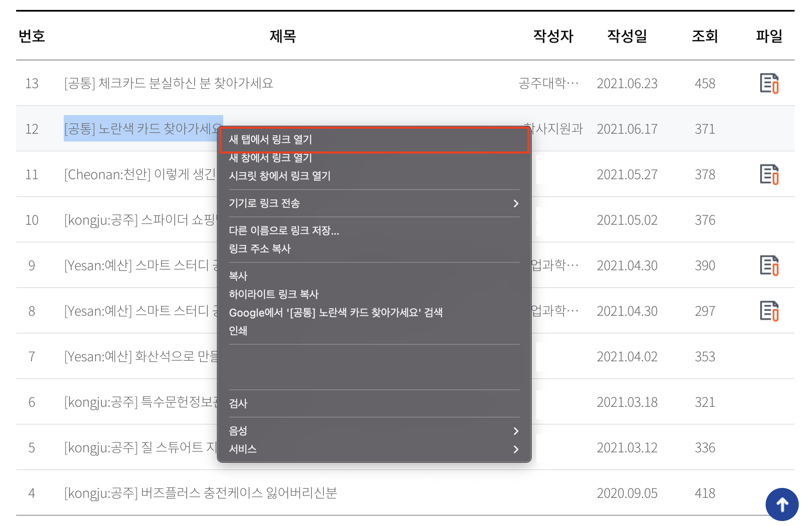Click date cell '2021.05.02'
Screen dimensions: 812x526
[627, 220]
